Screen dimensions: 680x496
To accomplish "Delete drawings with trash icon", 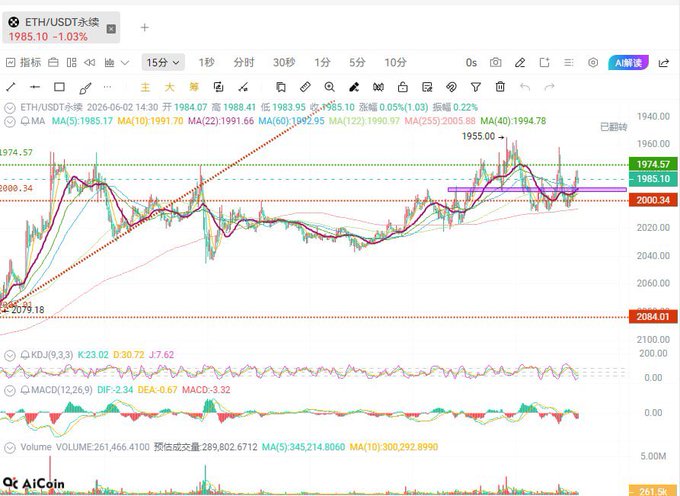I will pos(500,87).
